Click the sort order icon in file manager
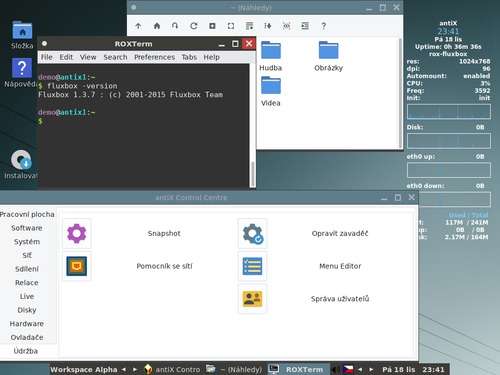The image size is (500, 375). [x=268, y=26]
